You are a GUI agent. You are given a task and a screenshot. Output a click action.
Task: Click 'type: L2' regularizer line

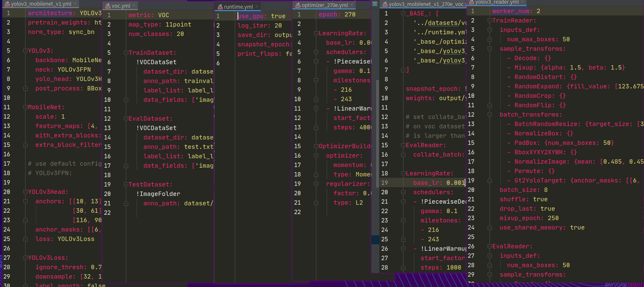click(348, 203)
